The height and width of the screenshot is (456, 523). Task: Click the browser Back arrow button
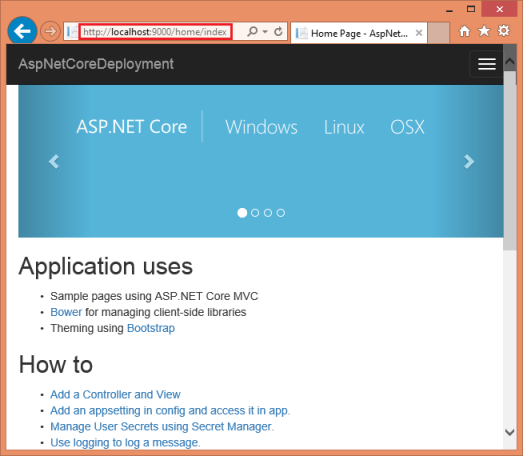tap(22, 31)
